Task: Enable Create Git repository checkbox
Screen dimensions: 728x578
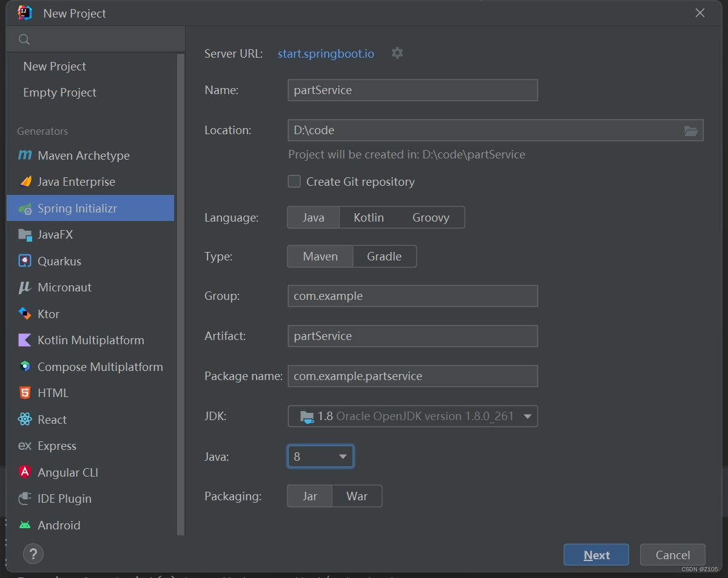Action: [x=294, y=182]
